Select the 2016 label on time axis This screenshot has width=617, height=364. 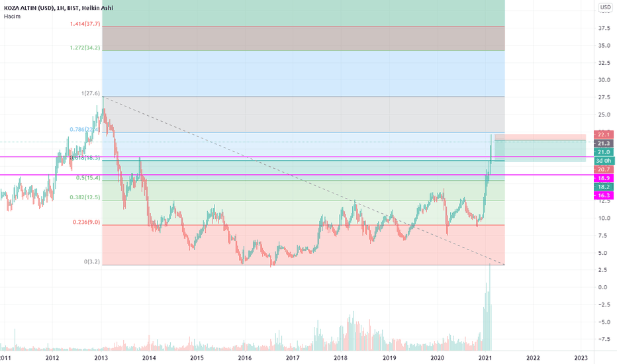[x=245, y=357]
